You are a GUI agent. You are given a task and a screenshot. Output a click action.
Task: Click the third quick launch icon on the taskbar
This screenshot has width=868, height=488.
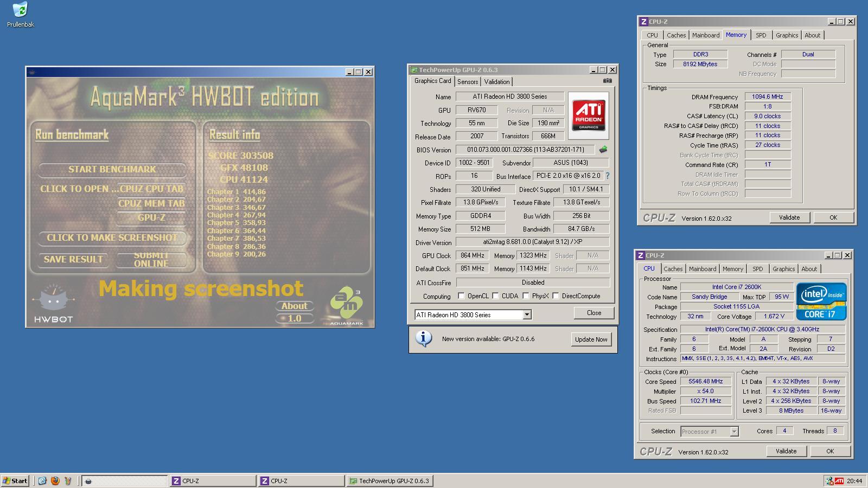(68, 480)
